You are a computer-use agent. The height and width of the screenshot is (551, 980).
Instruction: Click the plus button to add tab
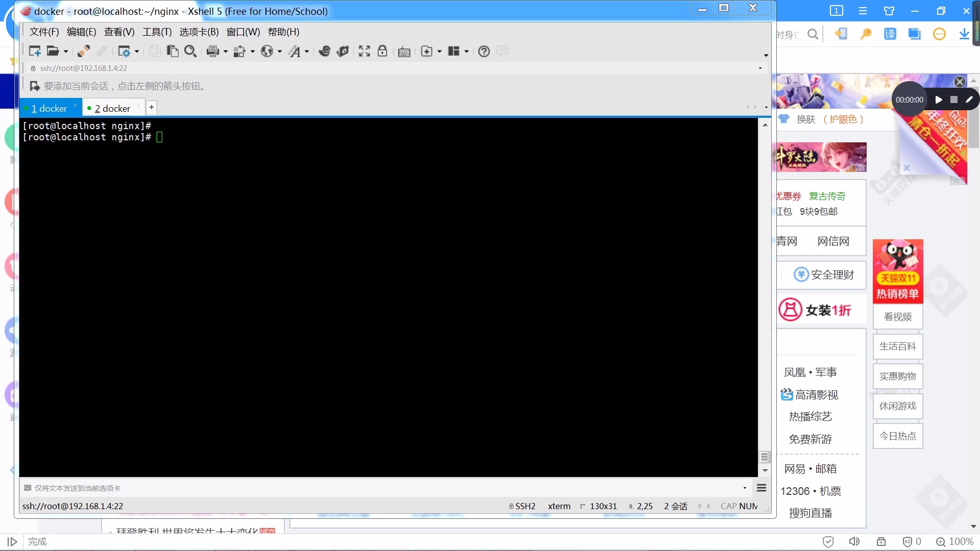click(x=152, y=107)
